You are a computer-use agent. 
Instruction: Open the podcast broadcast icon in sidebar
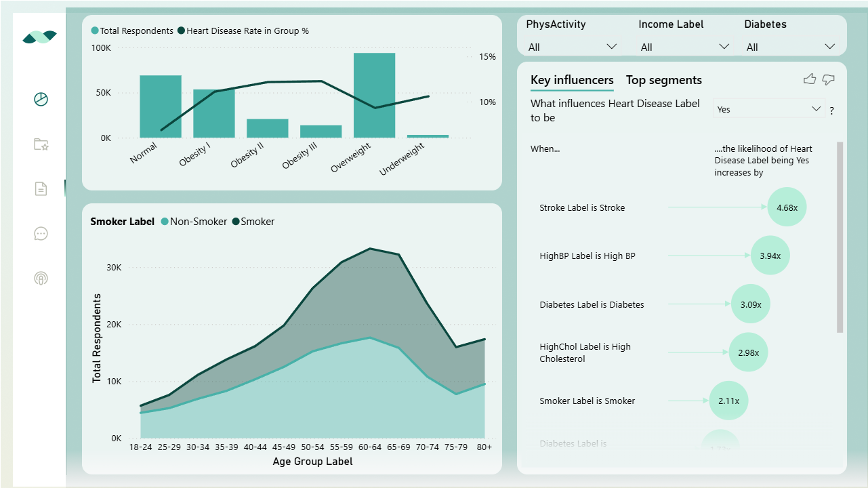pyautogui.click(x=41, y=279)
